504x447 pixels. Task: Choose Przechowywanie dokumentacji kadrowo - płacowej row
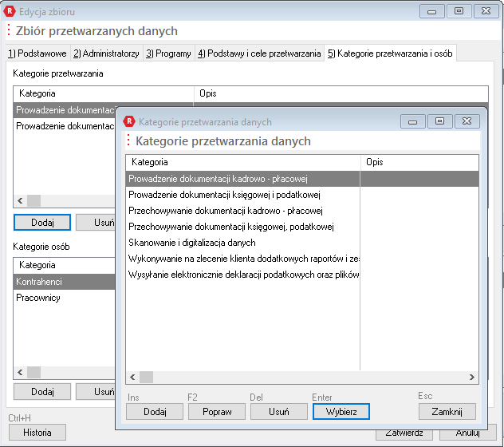coord(225,211)
